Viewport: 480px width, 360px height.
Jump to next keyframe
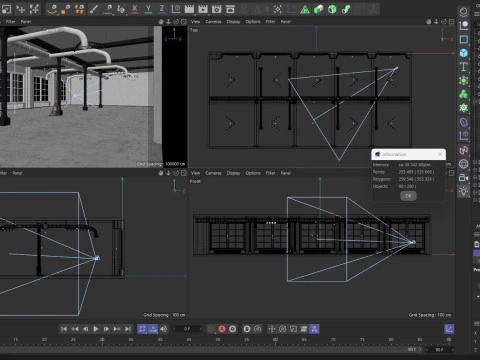[117, 329]
